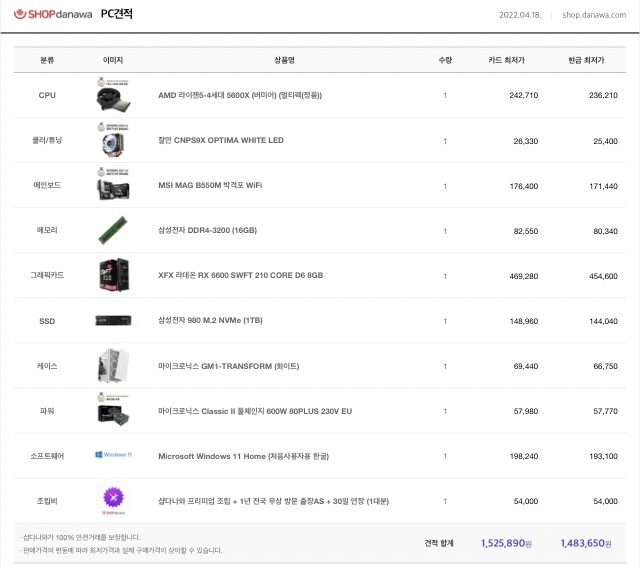Click the 2022.04.18. date in header
The image size is (640, 568).
click(520, 15)
